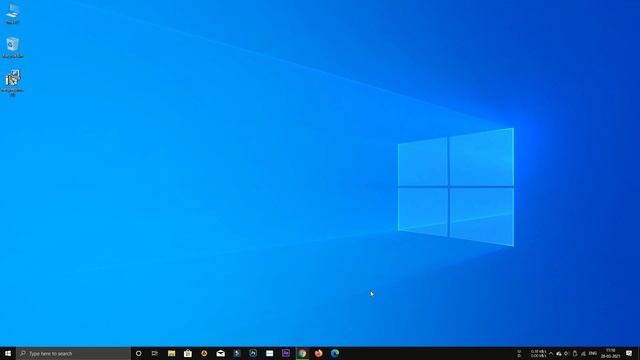Open the orange circular app on taskbar
640x360 pixels.
click(x=204, y=353)
